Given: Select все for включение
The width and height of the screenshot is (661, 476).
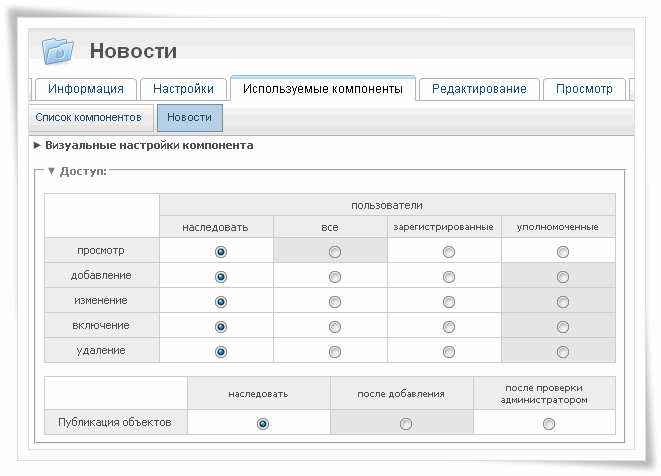Looking at the screenshot, I should (335, 327).
